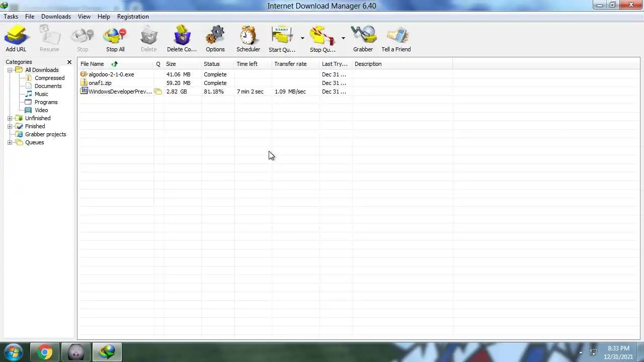The image size is (644, 362).
Task: Open the Grabber tool
Action: [x=363, y=39]
